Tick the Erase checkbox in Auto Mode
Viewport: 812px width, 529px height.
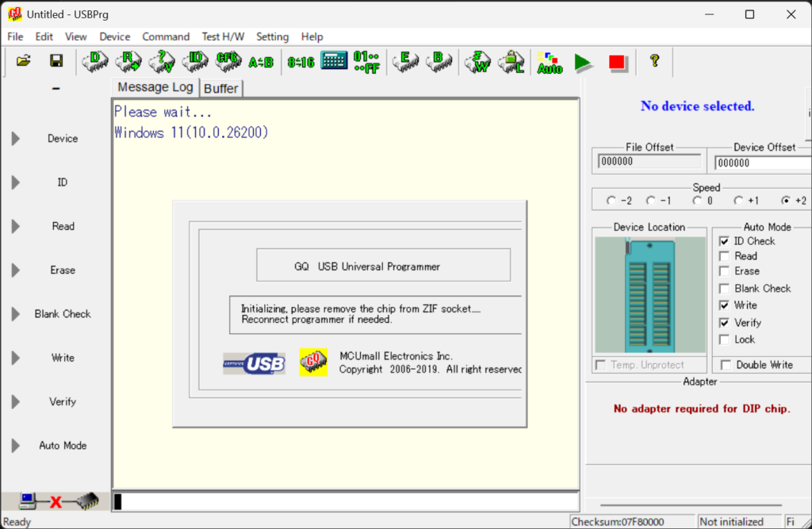pyautogui.click(x=724, y=271)
